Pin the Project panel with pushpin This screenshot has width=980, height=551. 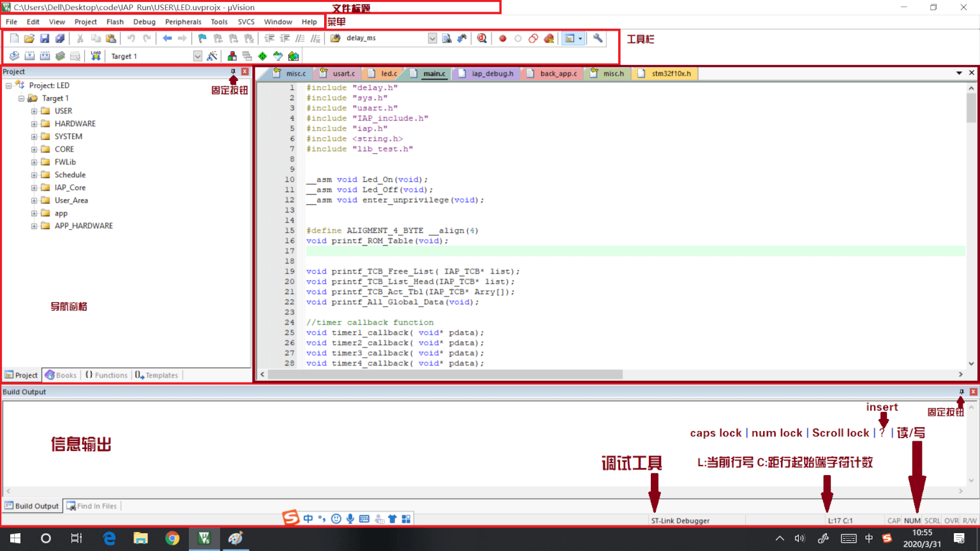[x=233, y=71]
